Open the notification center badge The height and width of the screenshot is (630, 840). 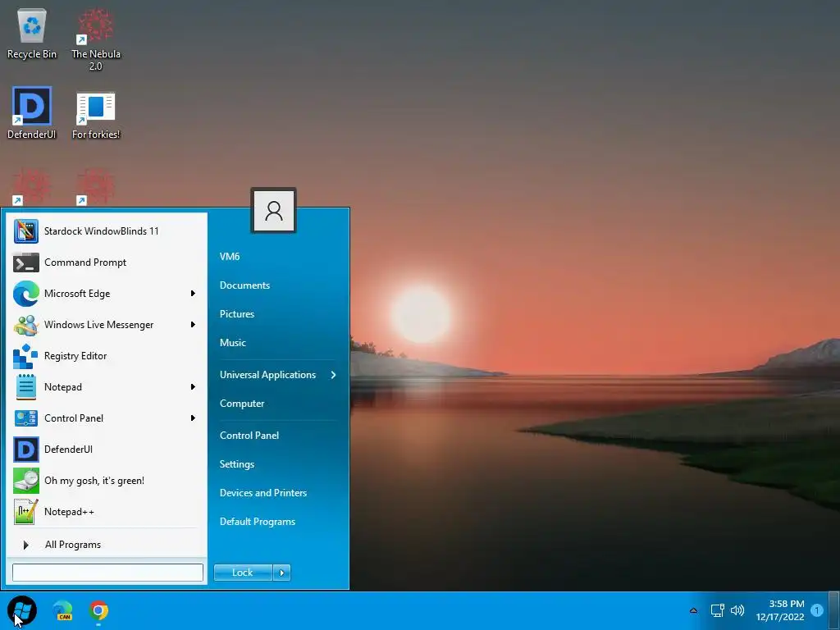tap(817, 610)
